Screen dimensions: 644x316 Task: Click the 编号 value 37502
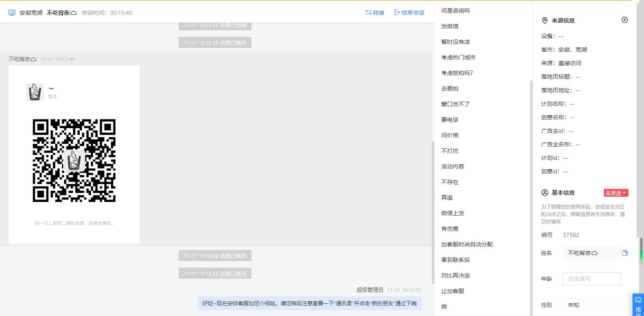[x=571, y=235]
